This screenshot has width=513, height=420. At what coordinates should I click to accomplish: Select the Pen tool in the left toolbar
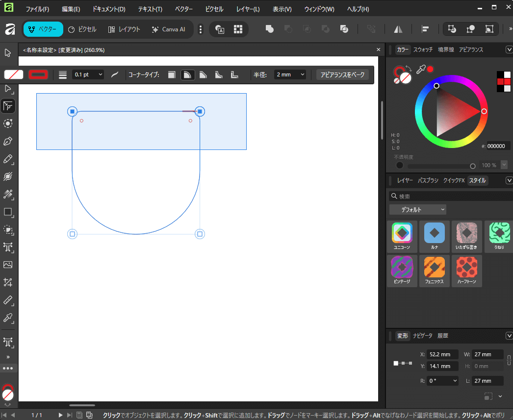[x=8, y=141]
